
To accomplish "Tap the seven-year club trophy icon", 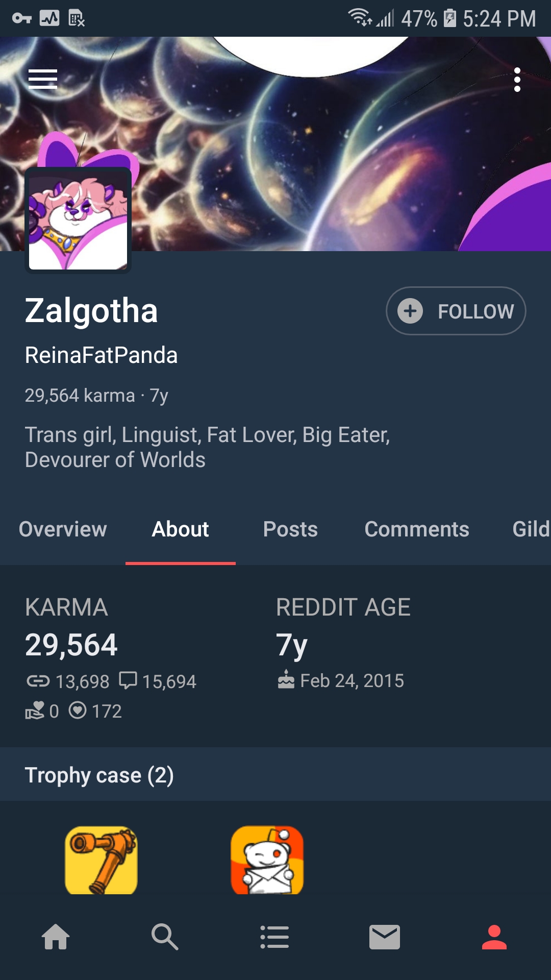I will point(102,860).
